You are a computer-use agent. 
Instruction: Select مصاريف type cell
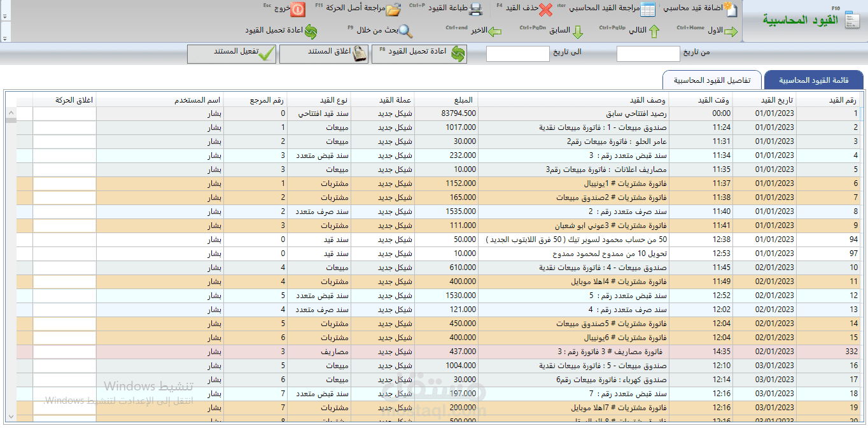(x=319, y=352)
